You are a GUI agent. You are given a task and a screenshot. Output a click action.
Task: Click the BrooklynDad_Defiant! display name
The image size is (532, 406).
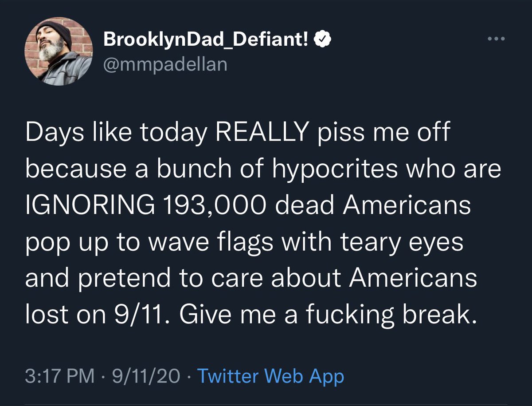206,40
